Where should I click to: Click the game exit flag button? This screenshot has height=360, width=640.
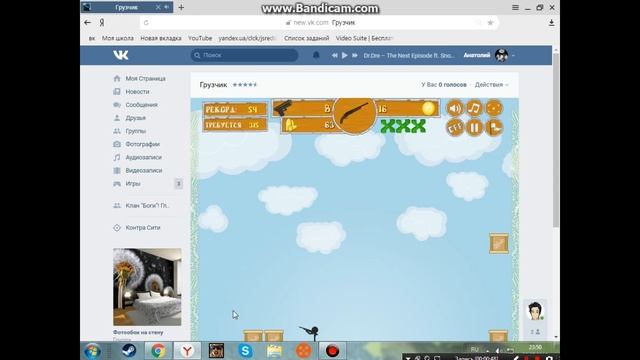(x=494, y=128)
